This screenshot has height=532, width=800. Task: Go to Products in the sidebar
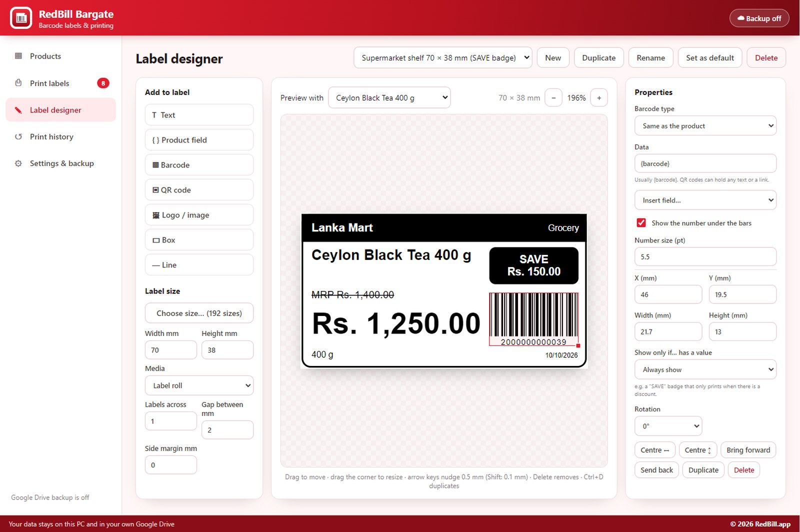(x=60, y=56)
